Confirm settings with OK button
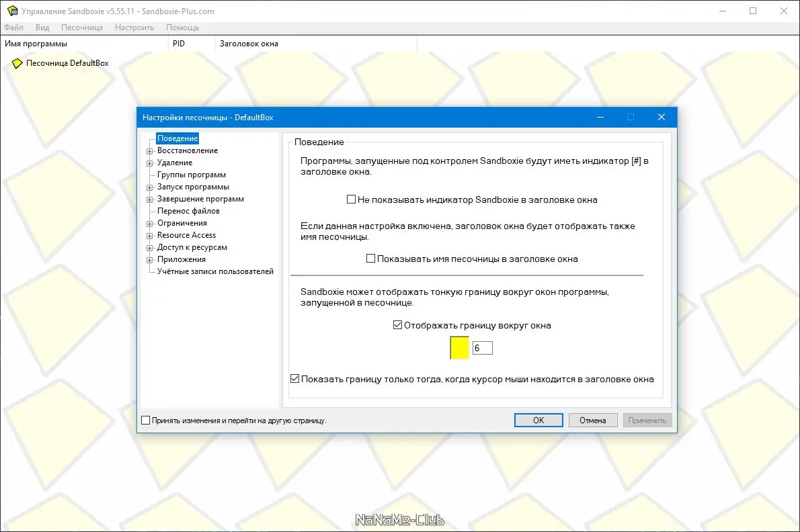The width and height of the screenshot is (800, 532). [x=538, y=420]
